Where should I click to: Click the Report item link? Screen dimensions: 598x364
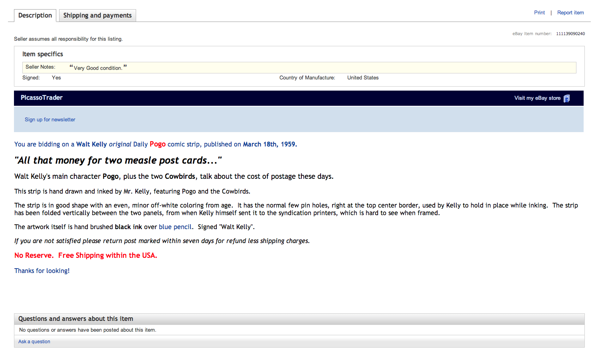click(570, 13)
